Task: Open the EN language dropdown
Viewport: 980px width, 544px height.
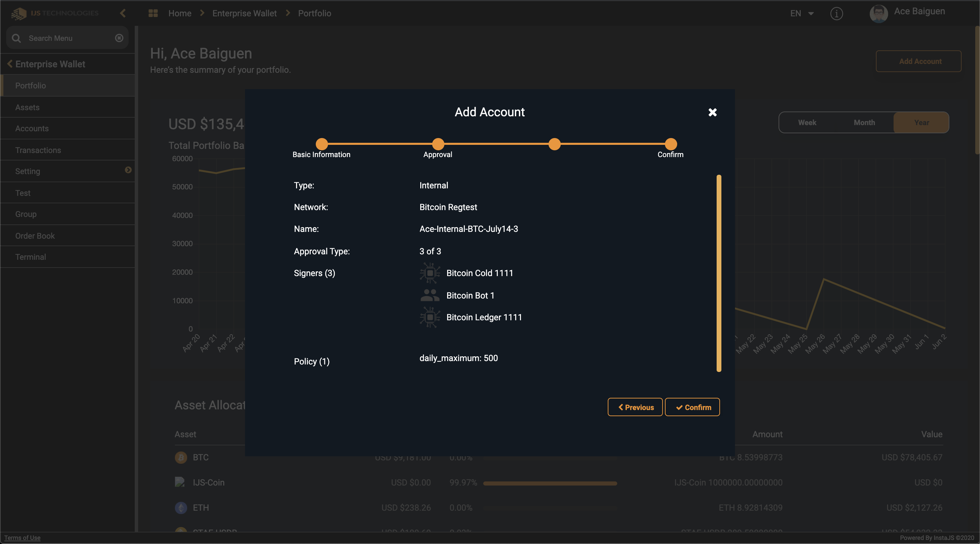Action: tap(802, 14)
